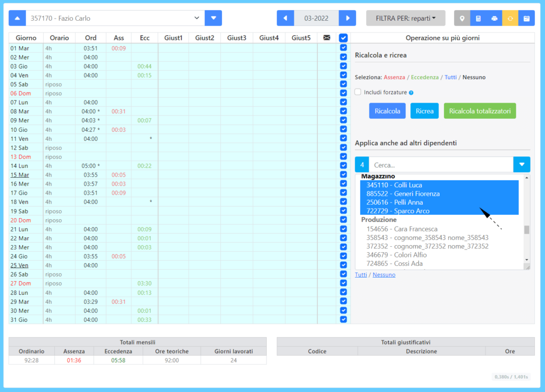Click the Includi forzature info icon
The image size is (545, 392).
[411, 93]
